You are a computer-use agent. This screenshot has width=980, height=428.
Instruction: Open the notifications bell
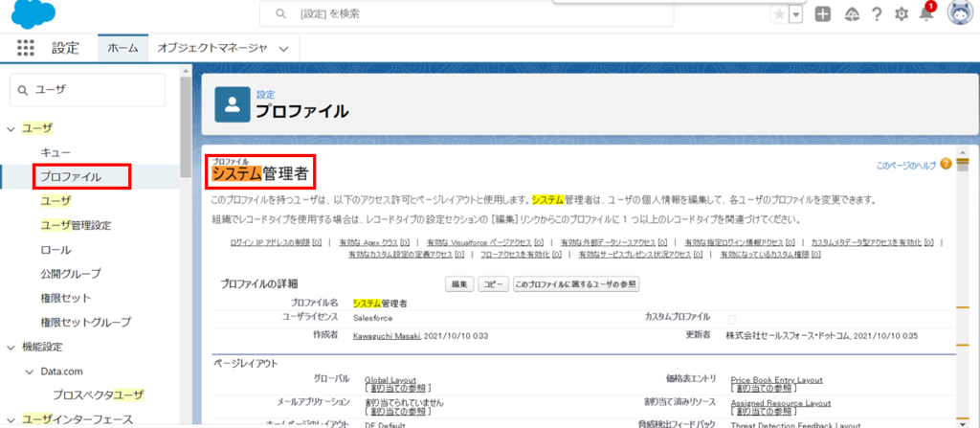pos(925,14)
